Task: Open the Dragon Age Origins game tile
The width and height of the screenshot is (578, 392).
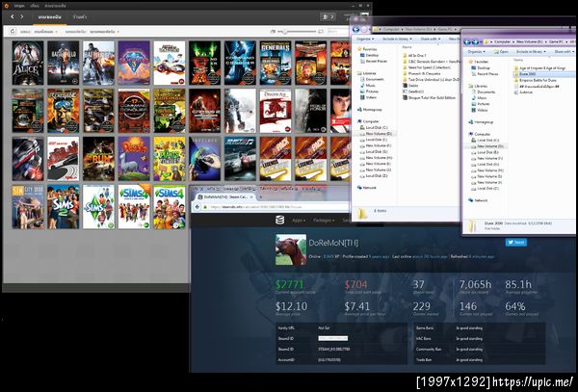Action: (x=276, y=111)
